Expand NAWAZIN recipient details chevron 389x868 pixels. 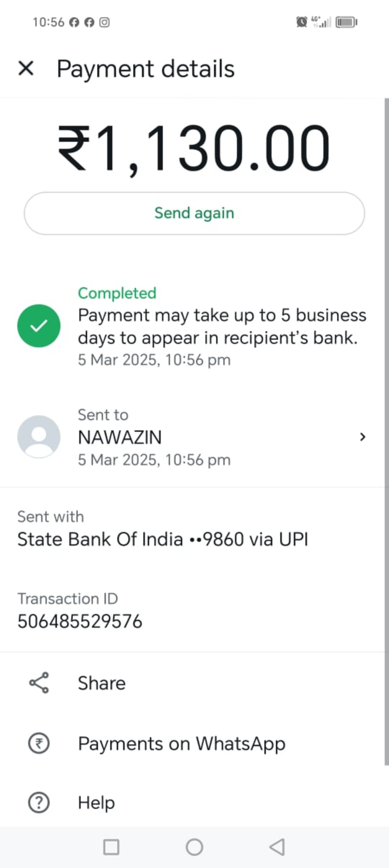362,437
